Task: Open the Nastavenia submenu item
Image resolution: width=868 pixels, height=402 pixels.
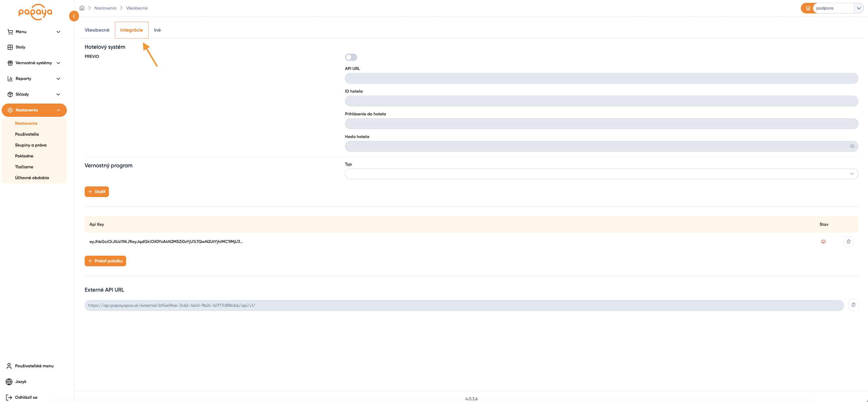Action: click(x=26, y=123)
